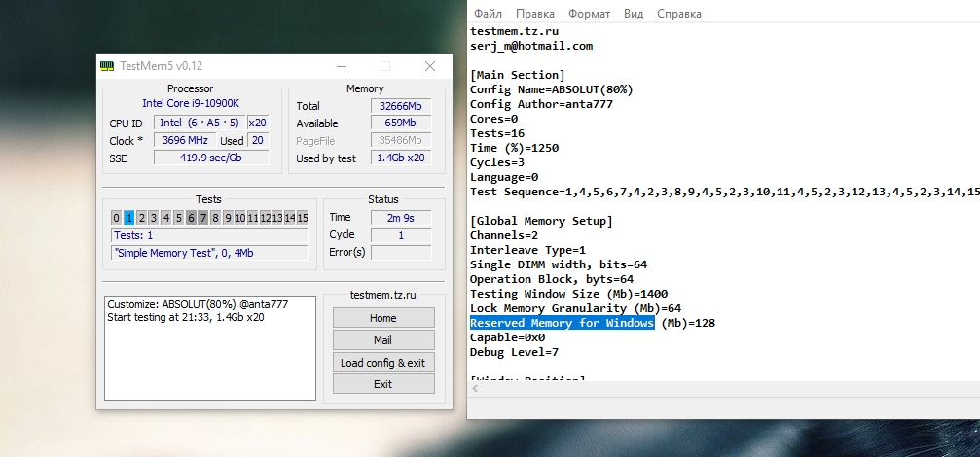Screen dimensions: 980x457
Task: Click the Test Sequence line in Notepad
Action: click(x=725, y=192)
